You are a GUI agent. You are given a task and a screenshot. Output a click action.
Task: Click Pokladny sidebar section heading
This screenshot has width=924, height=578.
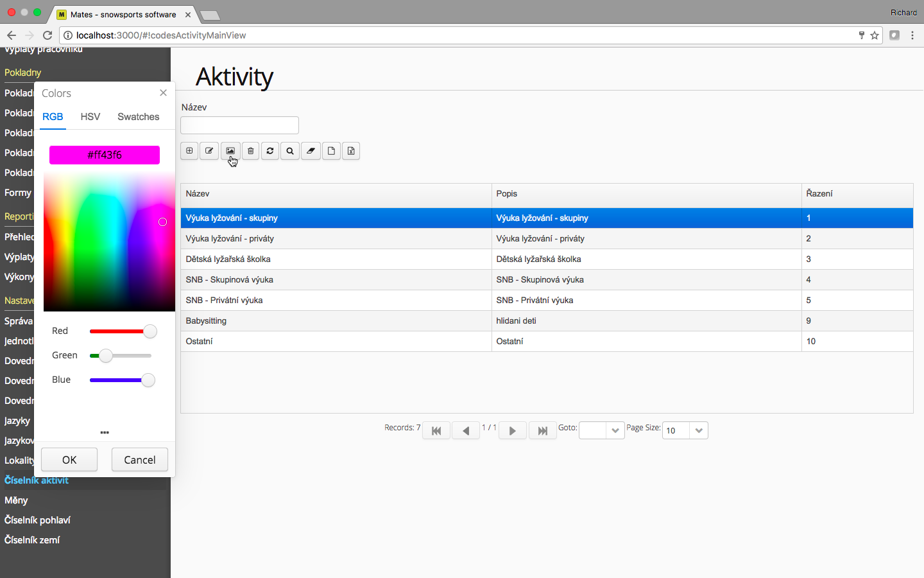[x=22, y=73]
